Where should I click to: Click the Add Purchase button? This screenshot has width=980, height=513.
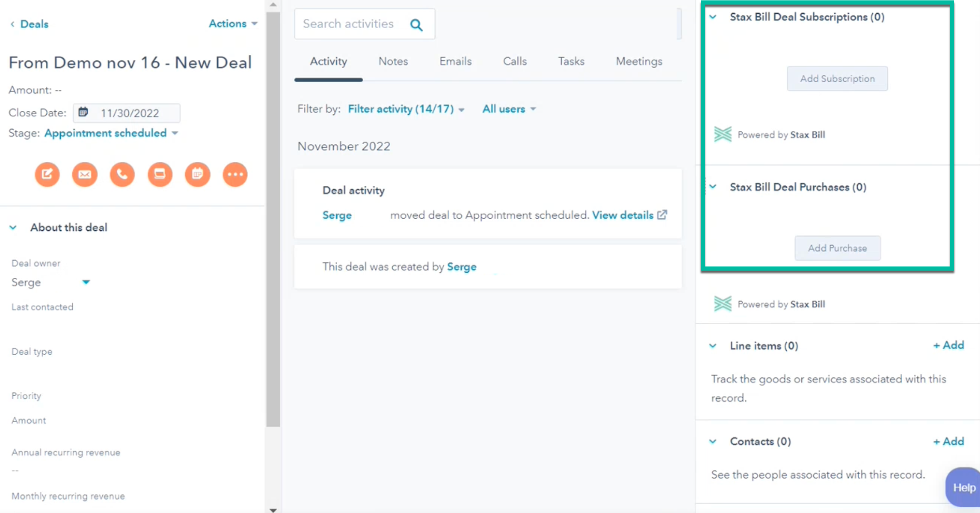coord(837,248)
